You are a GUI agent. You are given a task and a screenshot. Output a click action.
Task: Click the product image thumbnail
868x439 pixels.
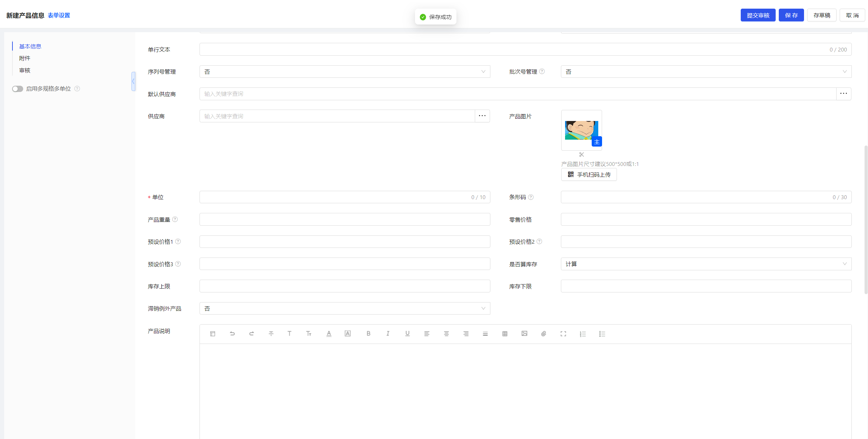(x=582, y=130)
